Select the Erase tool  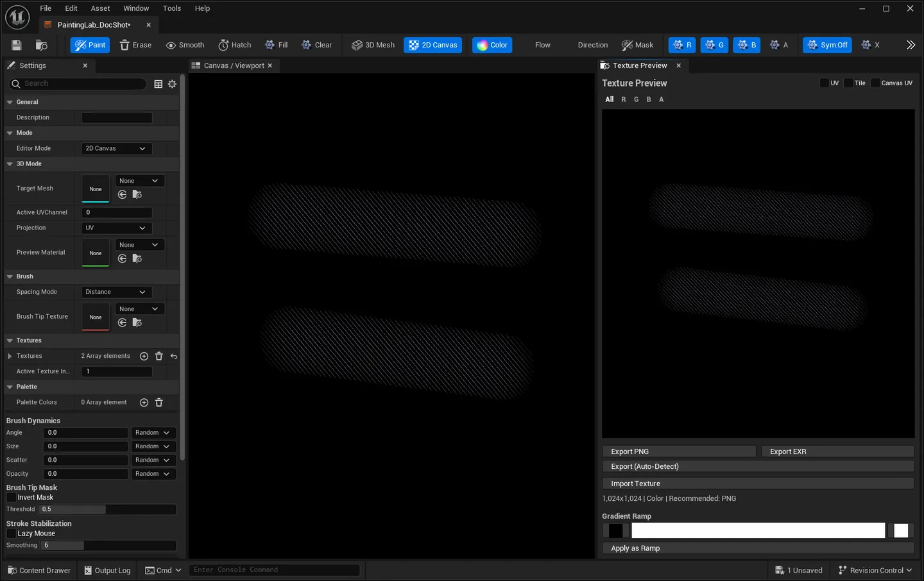pos(135,45)
